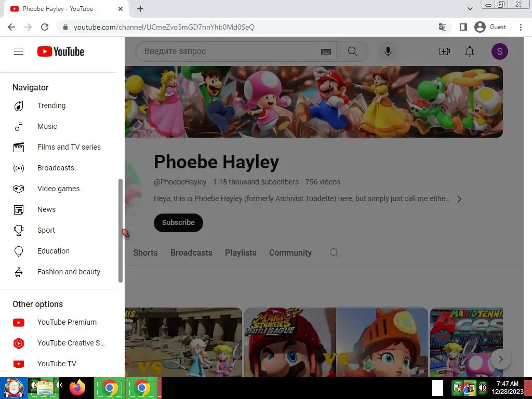The width and height of the screenshot is (532, 399).
Task: Click the sidebar scrollbar
Action: [x=120, y=231]
